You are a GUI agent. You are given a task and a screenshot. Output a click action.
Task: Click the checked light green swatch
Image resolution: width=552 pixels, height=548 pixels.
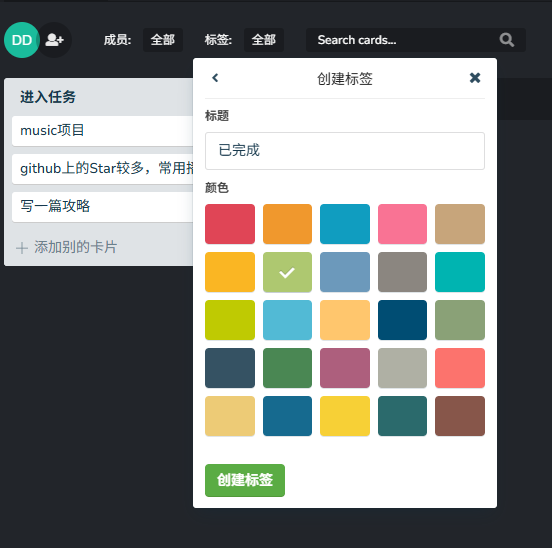[287, 272]
